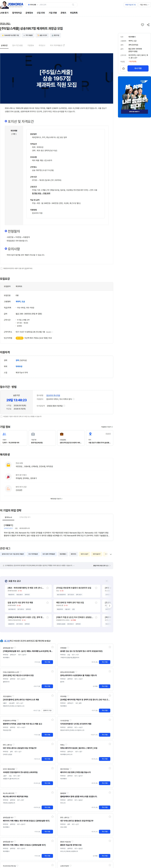Click the location pin icon in company info
This screenshot has height=868, width=151.
tap(90, 434)
